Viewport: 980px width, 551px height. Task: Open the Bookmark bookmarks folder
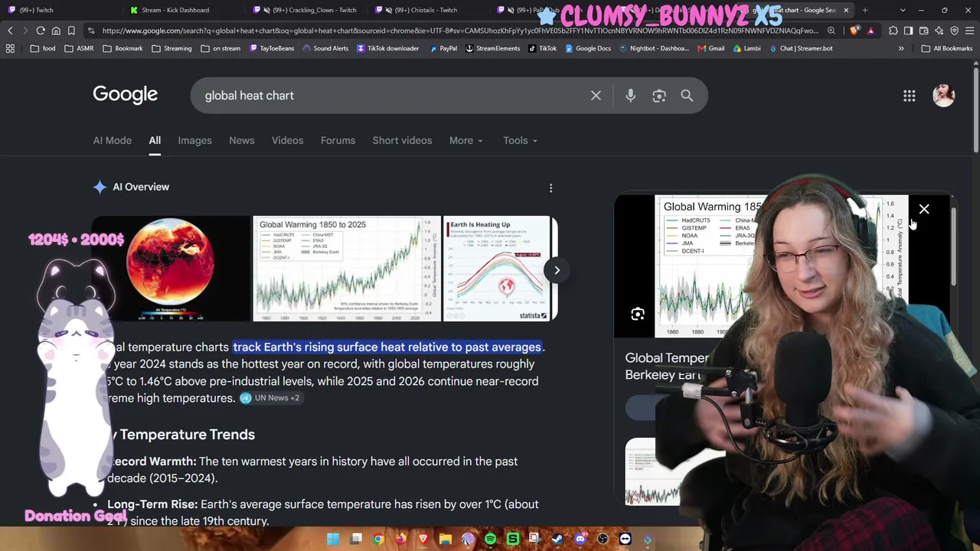(122, 48)
